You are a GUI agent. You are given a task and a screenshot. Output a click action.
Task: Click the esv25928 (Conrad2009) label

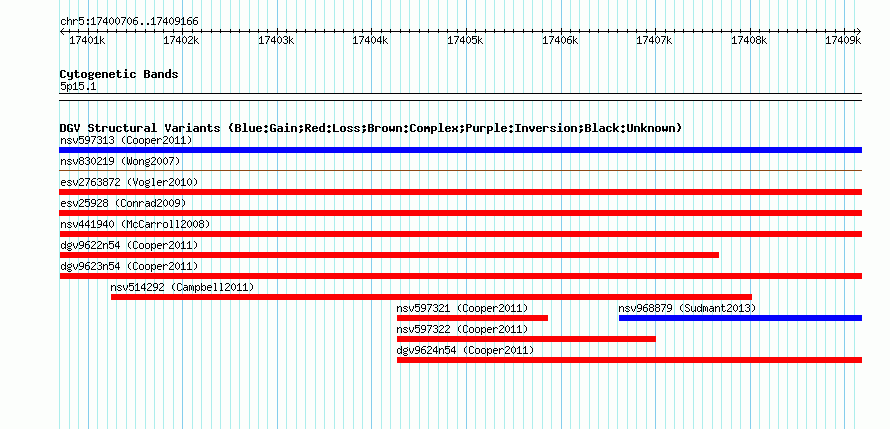point(123,203)
